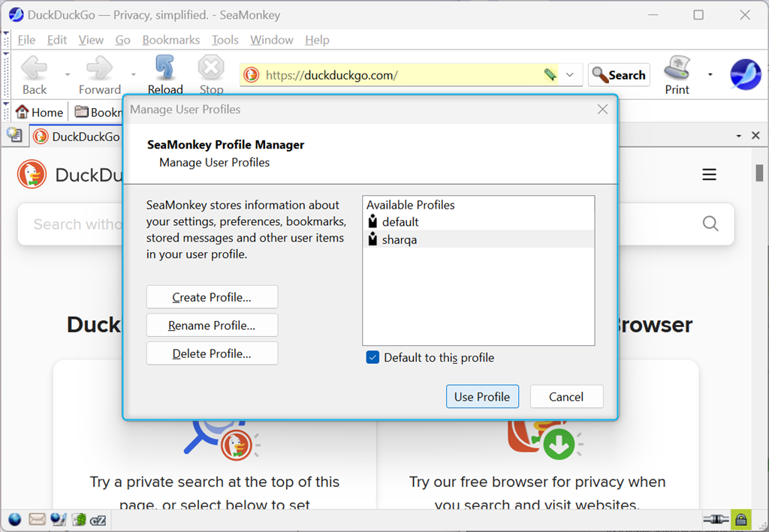Viewport: 769px width, 532px height.
Task: Click the magnifier icon in the DuckDuckGo search box
Action: (710, 224)
